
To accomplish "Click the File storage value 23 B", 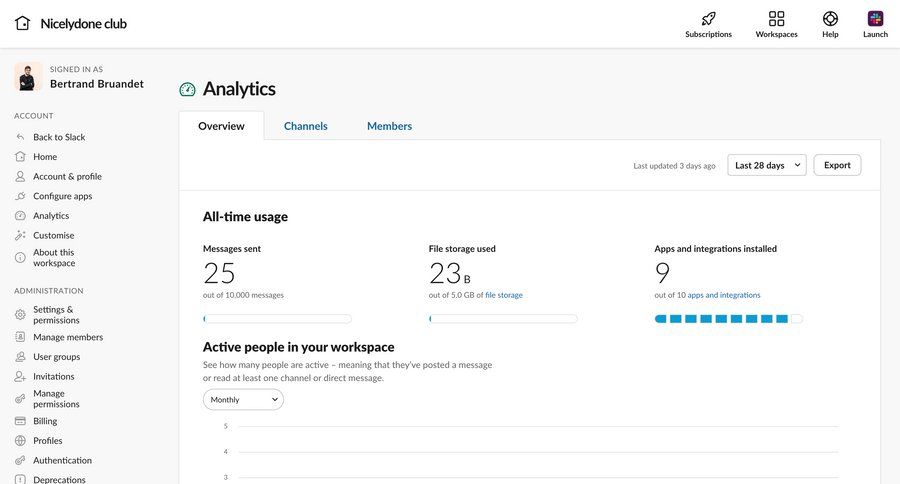I will click(x=449, y=273).
